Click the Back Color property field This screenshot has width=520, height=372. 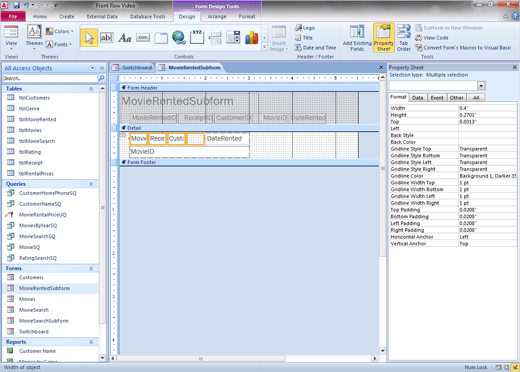coord(487,142)
